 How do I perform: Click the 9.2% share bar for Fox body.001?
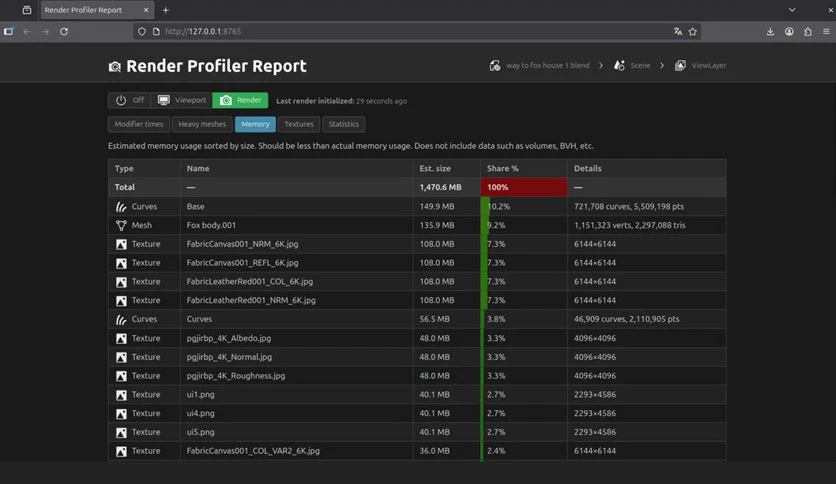tap(485, 225)
